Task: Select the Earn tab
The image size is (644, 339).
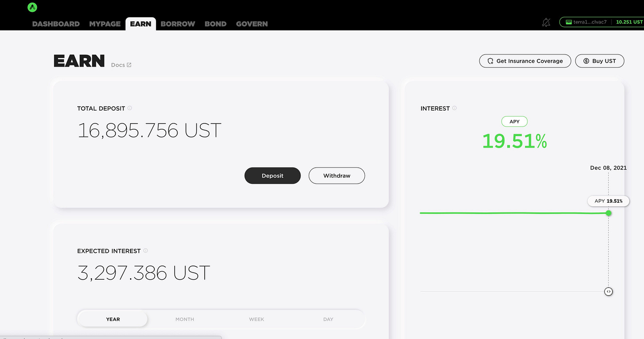Action: tap(141, 24)
